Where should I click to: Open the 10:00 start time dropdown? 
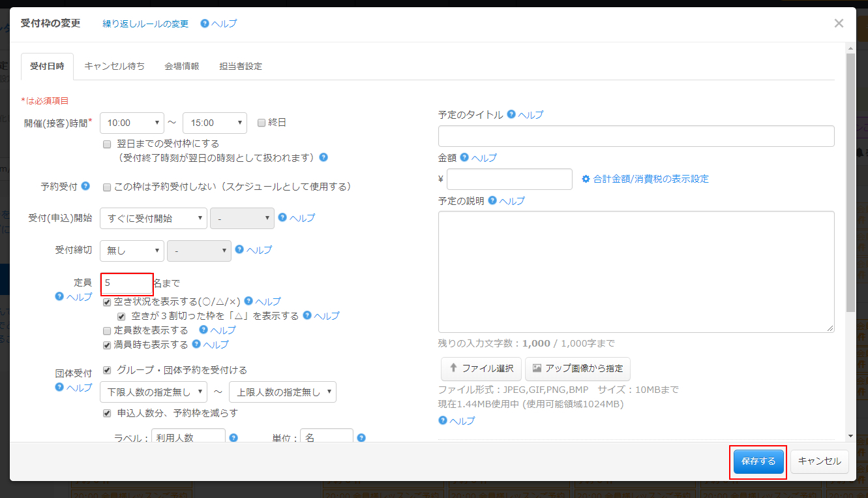(x=132, y=123)
